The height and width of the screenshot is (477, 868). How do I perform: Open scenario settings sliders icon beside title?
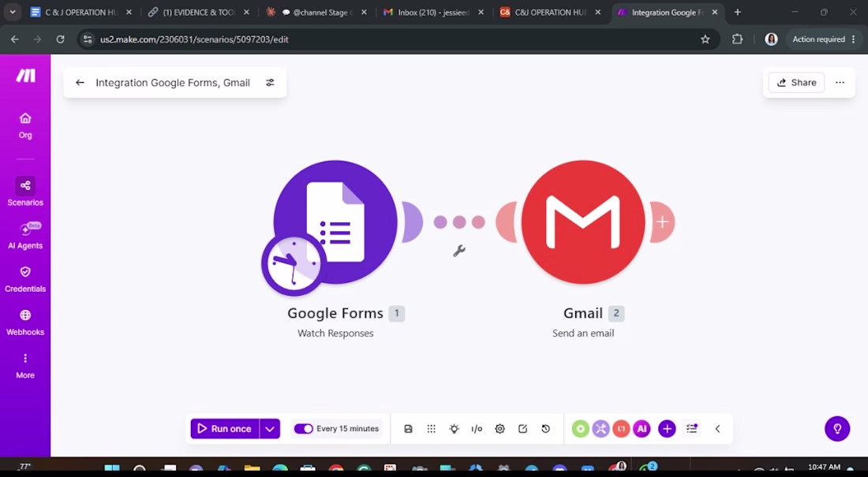click(x=270, y=83)
